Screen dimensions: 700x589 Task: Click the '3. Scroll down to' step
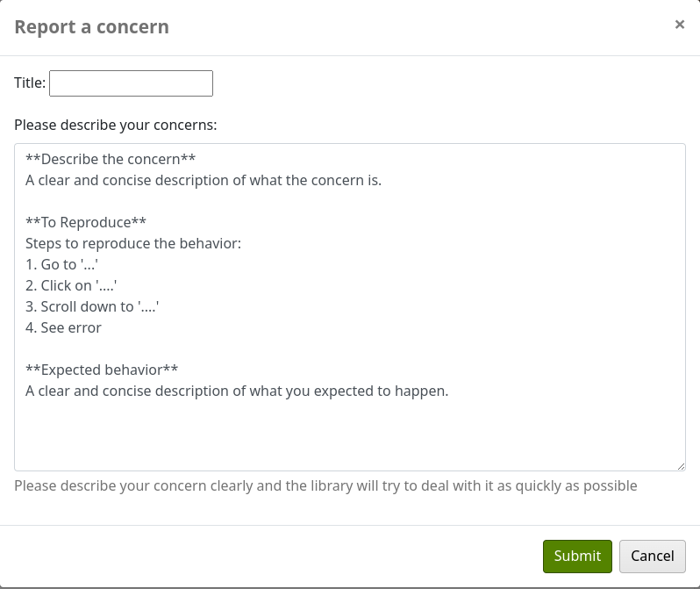click(x=92, y=306)
